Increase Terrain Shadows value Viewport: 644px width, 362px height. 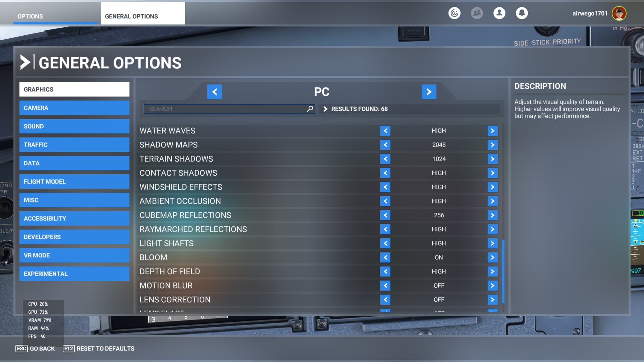[493, 159]
